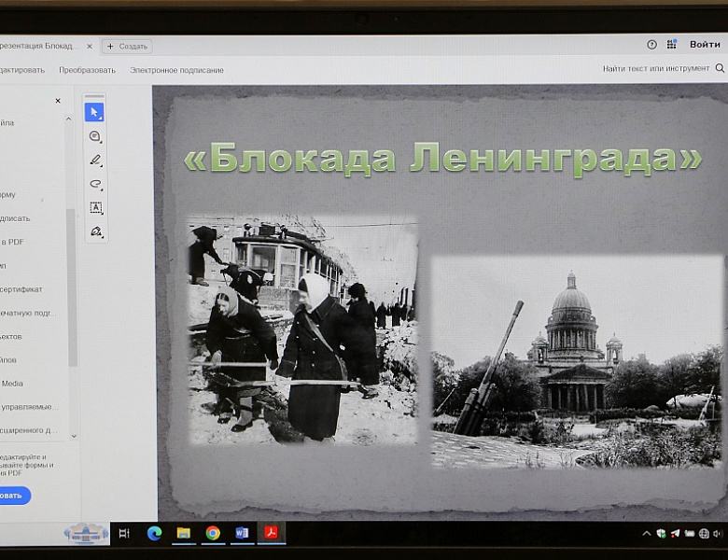The height and width of the screenshot is (560, 728).
Task: Click the Войти sign-in button
Action: 705,45
